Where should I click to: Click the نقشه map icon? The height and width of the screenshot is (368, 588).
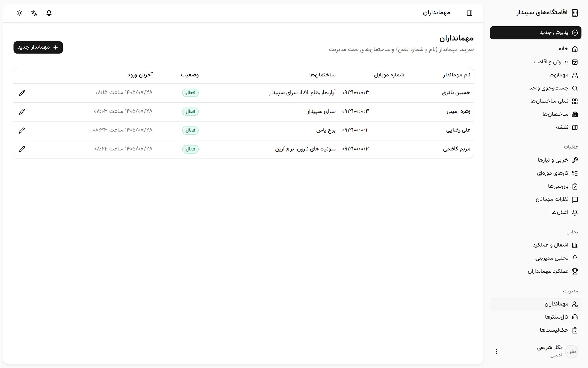(x=575, y=127)
